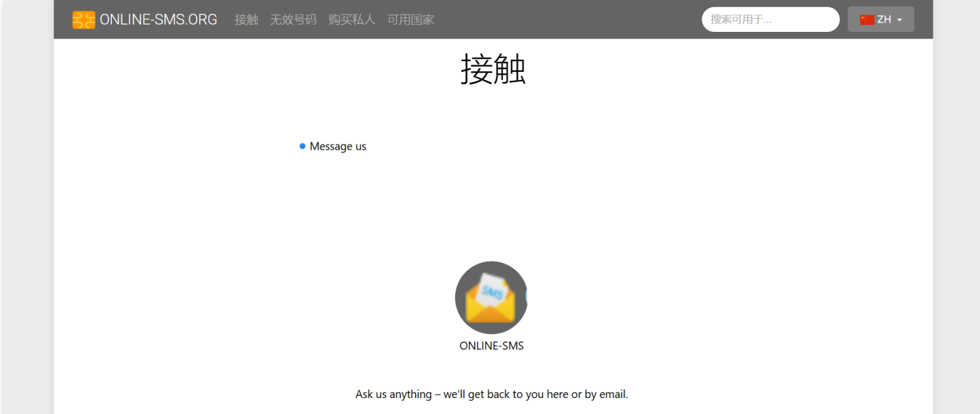Open the 购买私人 menu item
The height and width of the screenshot is (414, 980).
point(352,20)
